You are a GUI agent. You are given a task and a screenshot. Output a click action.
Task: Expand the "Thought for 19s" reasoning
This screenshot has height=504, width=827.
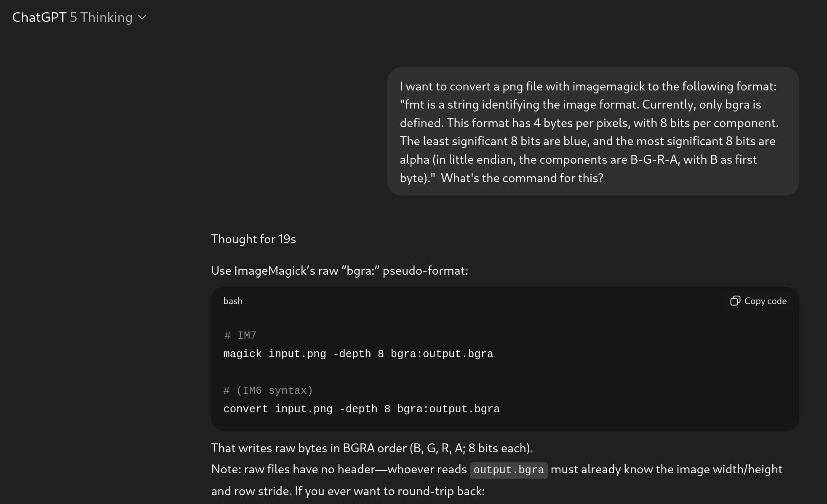point(253,239)
